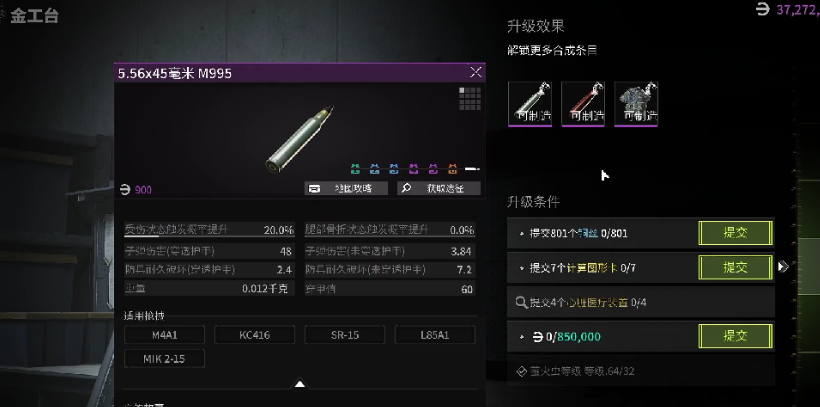Open the camo armor craftable thumbnail
This screenshot has width=820, height=407.
pos(636,104)
